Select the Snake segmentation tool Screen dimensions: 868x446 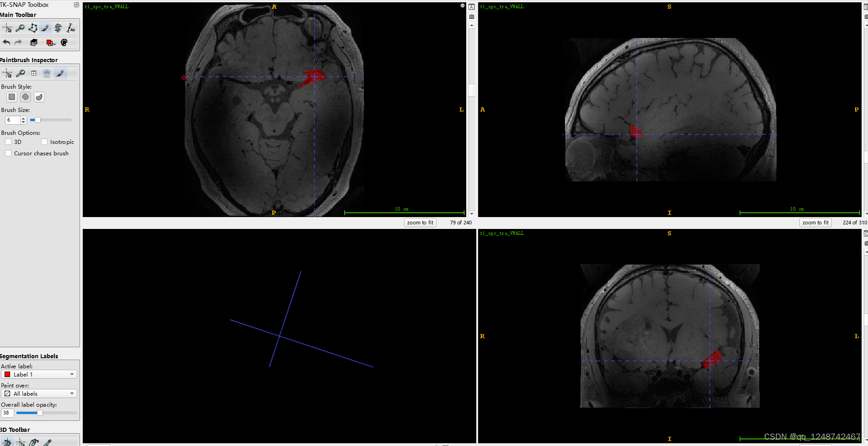(x=58, y=28)
